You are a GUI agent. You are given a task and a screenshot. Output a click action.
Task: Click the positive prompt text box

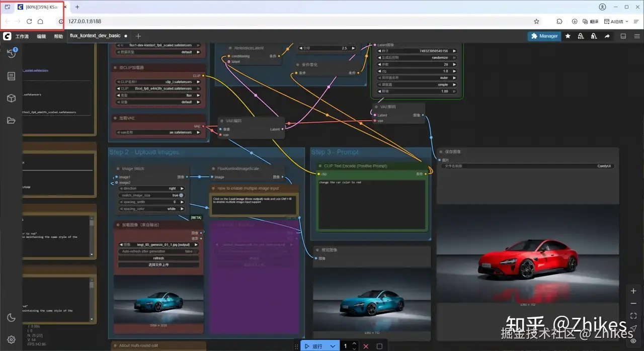click(x=371, y=204)
